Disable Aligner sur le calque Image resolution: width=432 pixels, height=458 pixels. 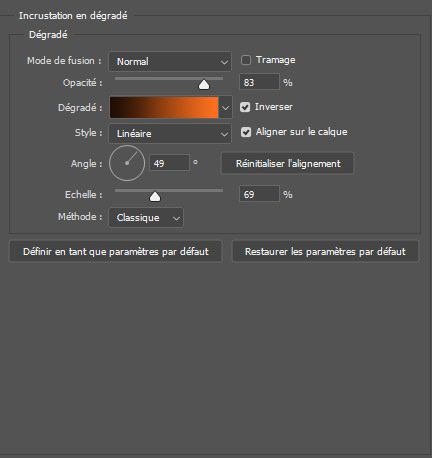pyautogui.click(x=246, y=132)
